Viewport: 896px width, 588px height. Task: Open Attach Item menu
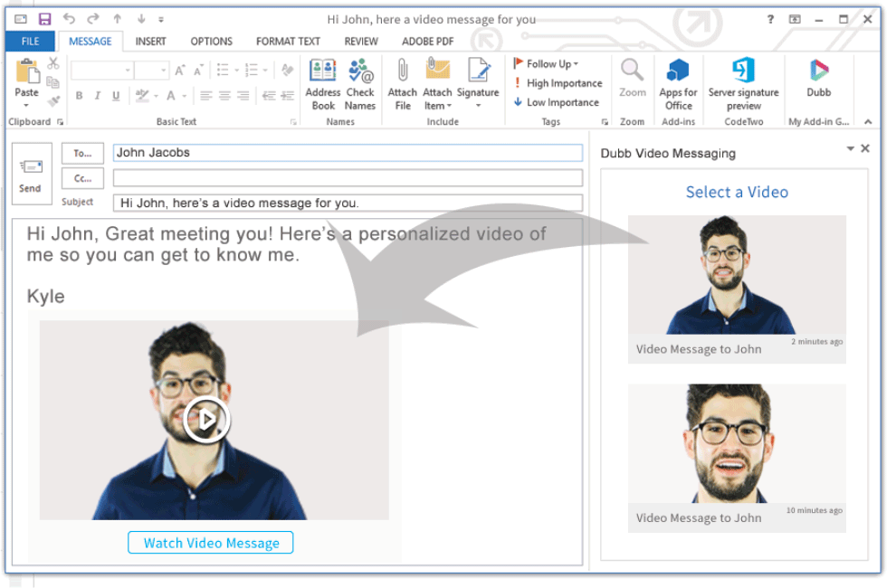tap(437, 84)
